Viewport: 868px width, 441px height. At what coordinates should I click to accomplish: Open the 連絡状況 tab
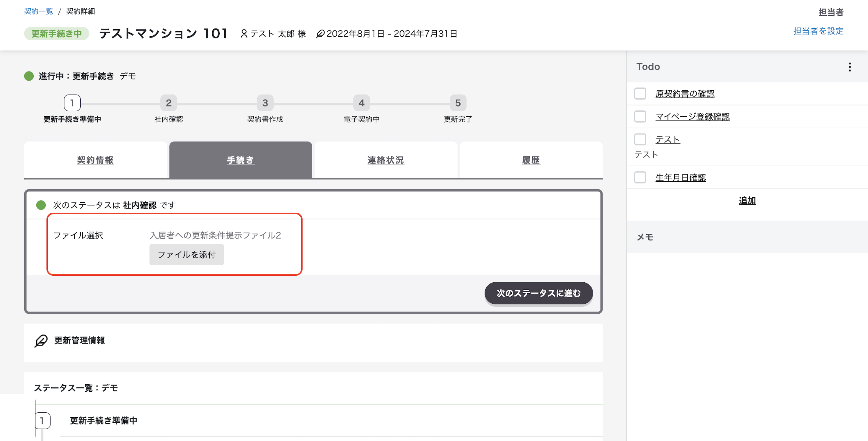pos(386,160)
